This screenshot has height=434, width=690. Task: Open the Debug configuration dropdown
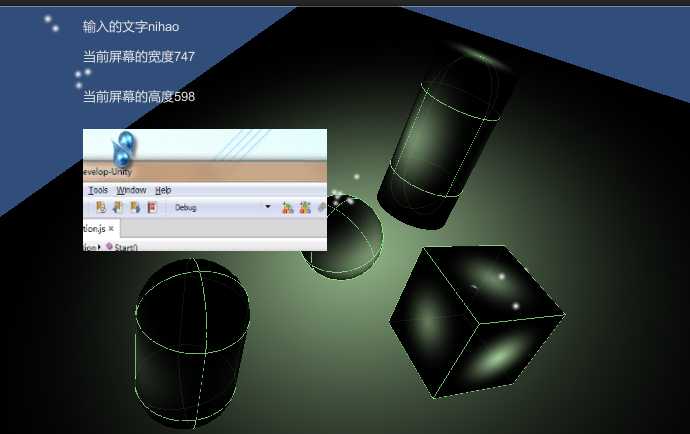(222, 207)
